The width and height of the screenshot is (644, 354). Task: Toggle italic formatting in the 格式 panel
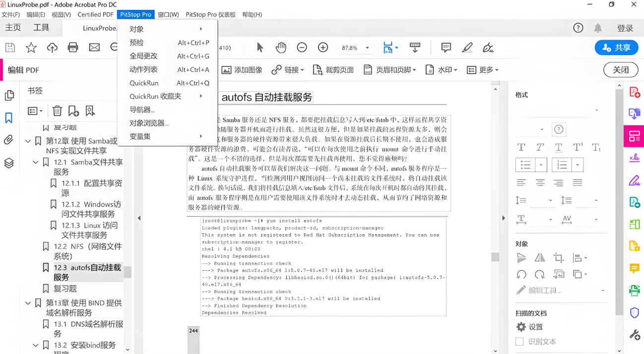(x=539, y=147)
